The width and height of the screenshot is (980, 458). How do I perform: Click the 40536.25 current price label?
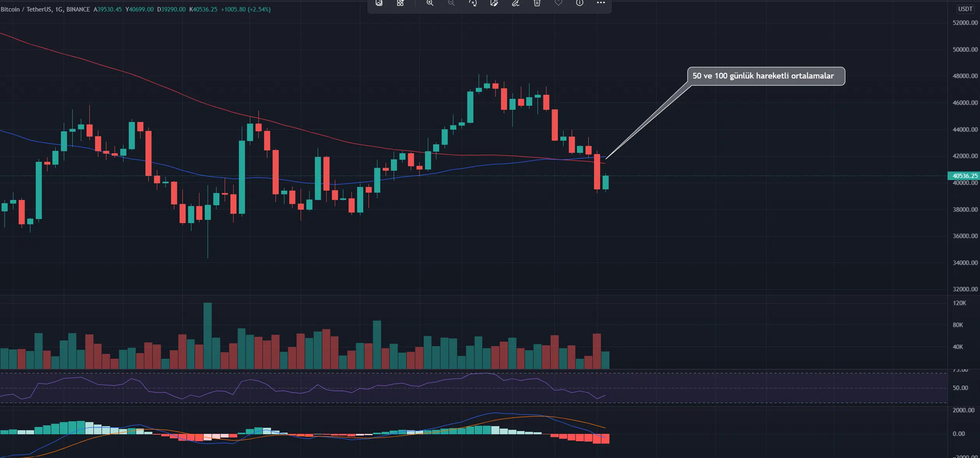pos(964,176)
